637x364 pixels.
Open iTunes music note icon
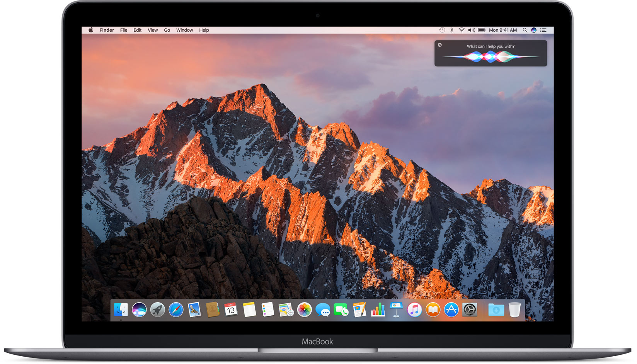click(x=414, y=310)
